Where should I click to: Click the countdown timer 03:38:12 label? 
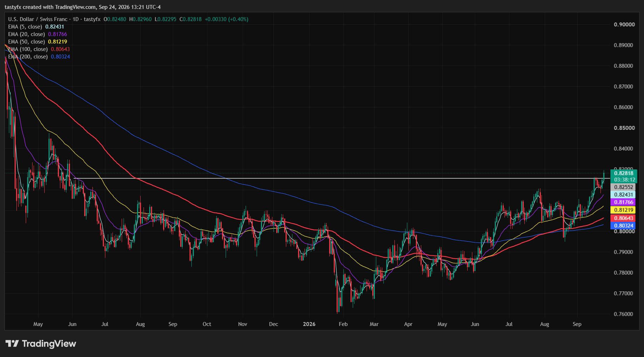(x=624, y=180)
